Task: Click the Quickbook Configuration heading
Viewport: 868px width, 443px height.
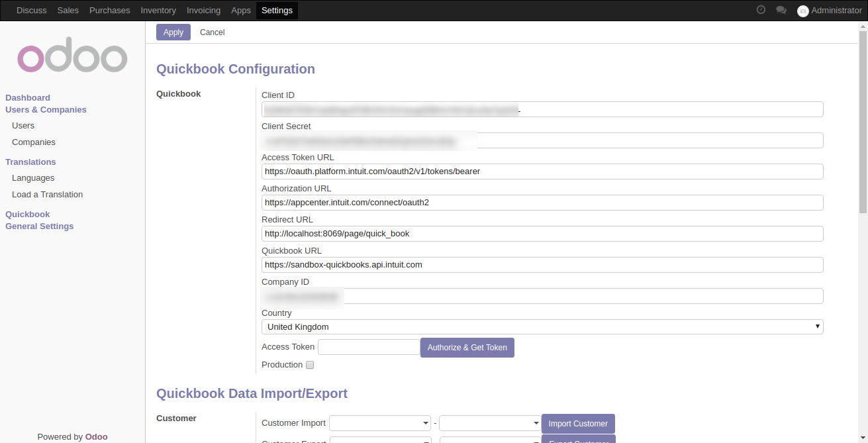Action: pyautogui.click(x=236, y=69)
